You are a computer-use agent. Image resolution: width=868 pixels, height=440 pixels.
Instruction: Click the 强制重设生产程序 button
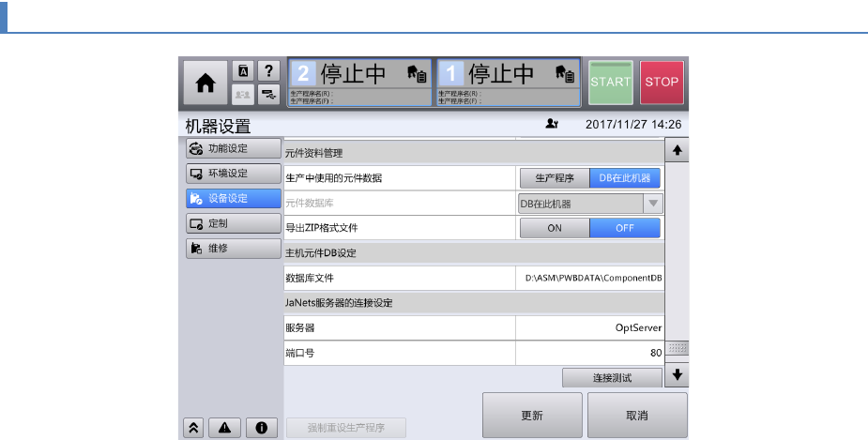[x=346, y=428]
